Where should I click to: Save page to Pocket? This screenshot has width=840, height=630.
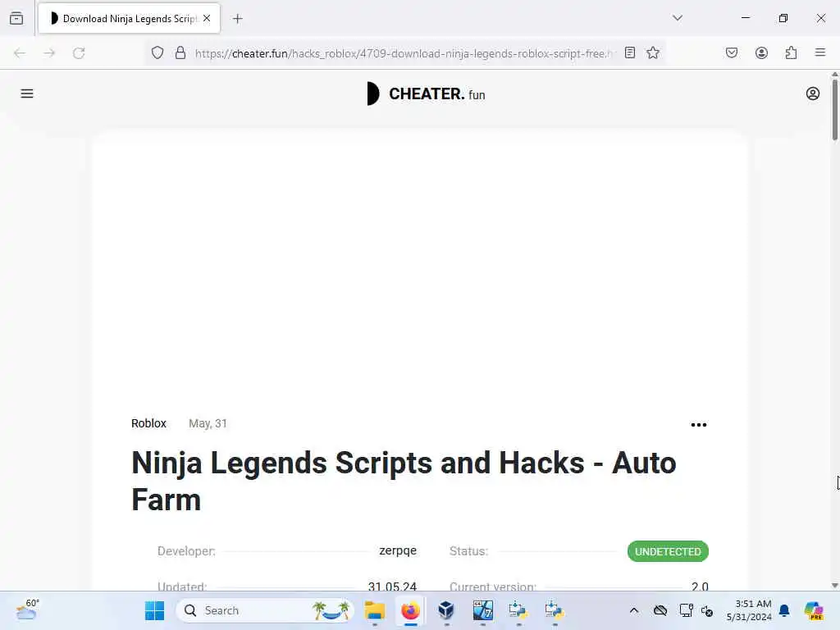732,52
